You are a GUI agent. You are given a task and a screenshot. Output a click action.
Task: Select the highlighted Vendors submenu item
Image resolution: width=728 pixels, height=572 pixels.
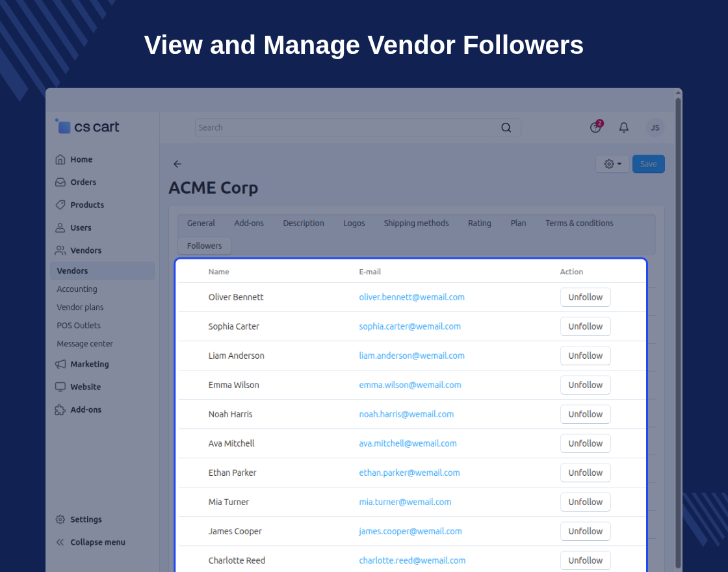tap(102, 270)
